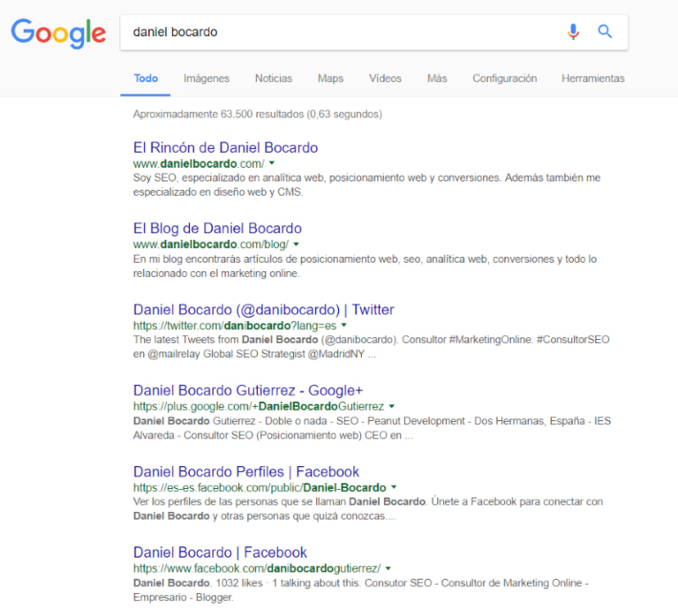Click the microphone voice search icon
The image size is (678, 616).
(x=573, y=32)
